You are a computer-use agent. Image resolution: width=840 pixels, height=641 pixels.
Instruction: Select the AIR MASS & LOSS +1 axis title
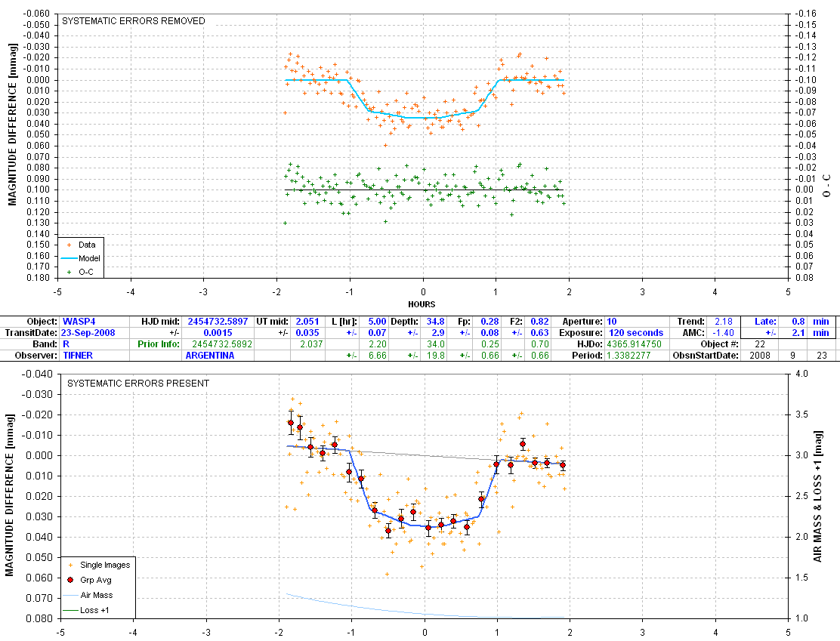tap(818, 496)
